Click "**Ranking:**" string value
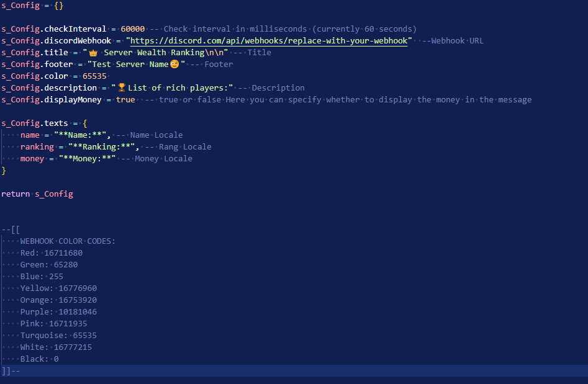588x384 pixels. [x=102, y=147]
